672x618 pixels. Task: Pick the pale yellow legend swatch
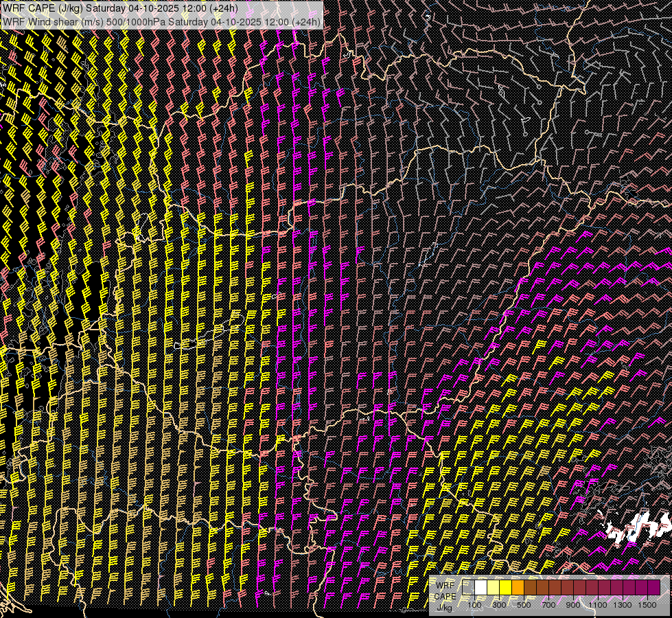(494, 587)
